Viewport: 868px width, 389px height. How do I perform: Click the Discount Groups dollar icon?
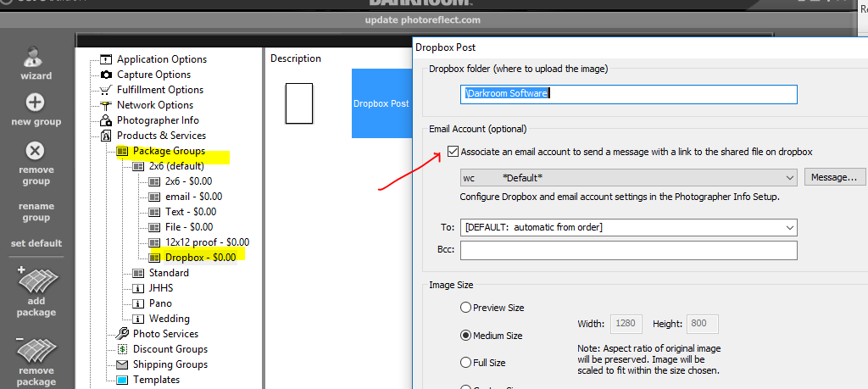pyautogui.click(x=122, y=349)
